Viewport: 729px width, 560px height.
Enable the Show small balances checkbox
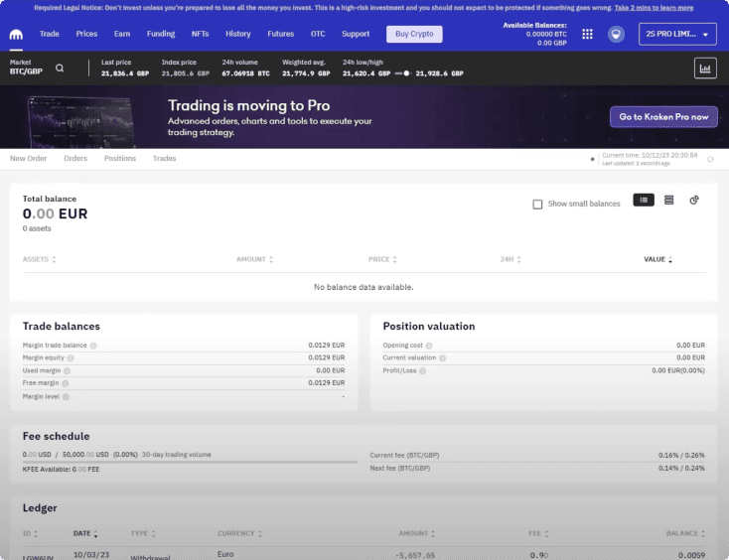click(x=537, y=204)
